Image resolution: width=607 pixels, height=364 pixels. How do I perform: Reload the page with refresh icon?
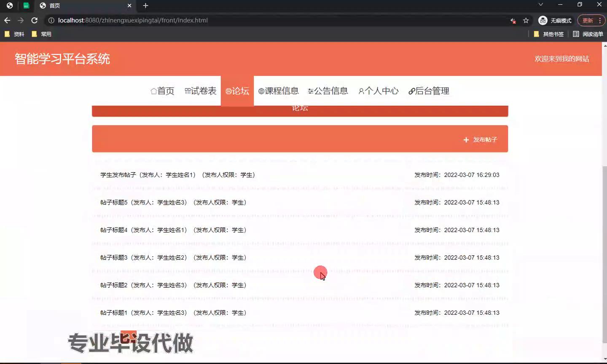[x=35, y=20]
